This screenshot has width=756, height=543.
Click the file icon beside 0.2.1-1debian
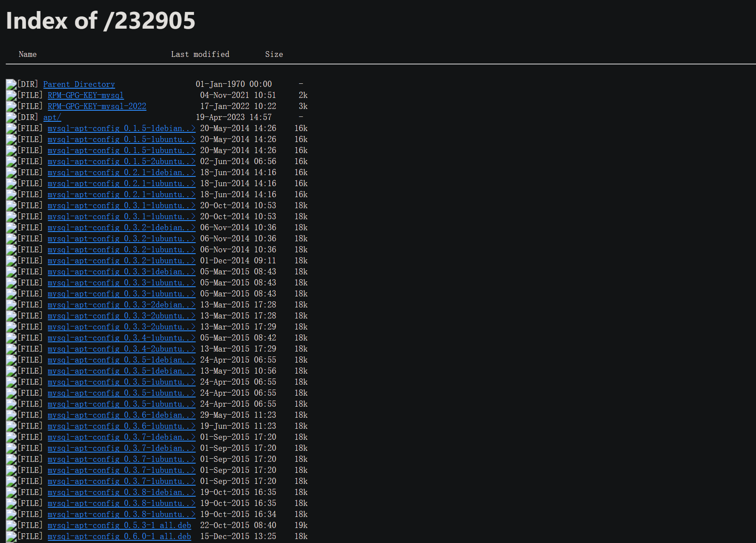(11, 172)
